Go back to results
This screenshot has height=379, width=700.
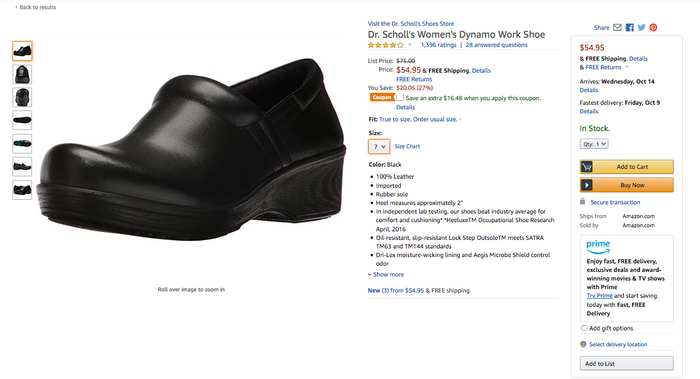pos(36,7)
